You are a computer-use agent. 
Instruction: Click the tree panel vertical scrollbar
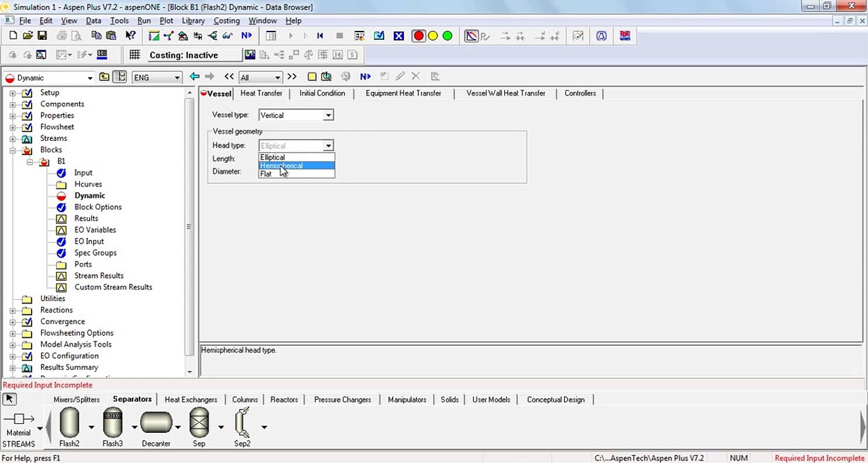point(189,226)
